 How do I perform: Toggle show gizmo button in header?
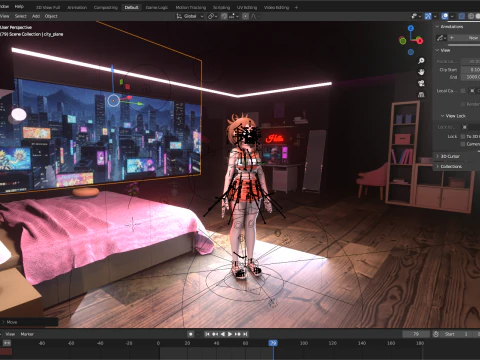tap(428, 16)
